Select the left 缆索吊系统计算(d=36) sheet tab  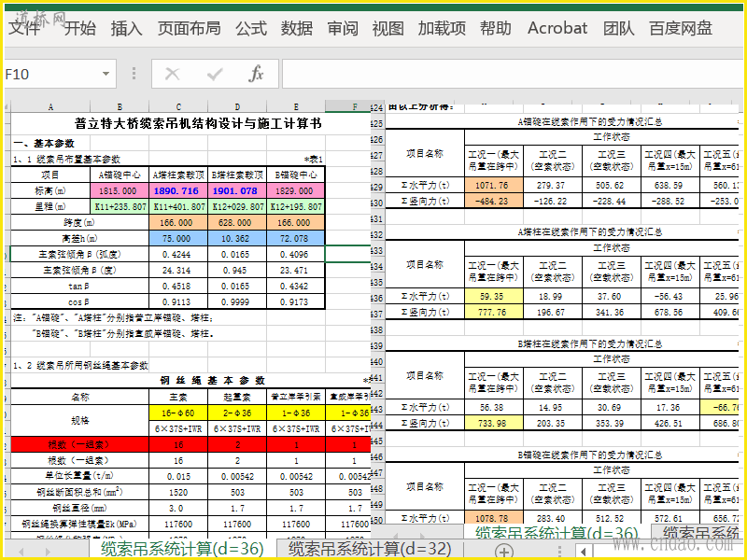click(x=182, y=549)
